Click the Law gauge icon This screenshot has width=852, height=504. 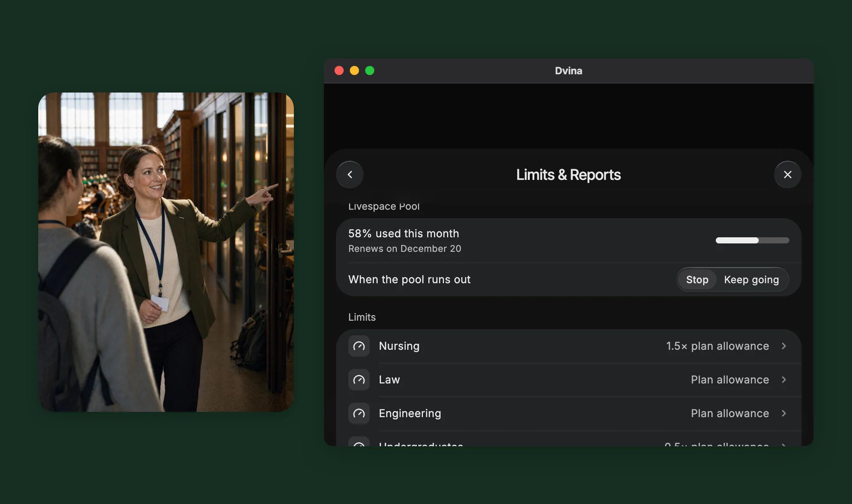(x=359, y=380)
